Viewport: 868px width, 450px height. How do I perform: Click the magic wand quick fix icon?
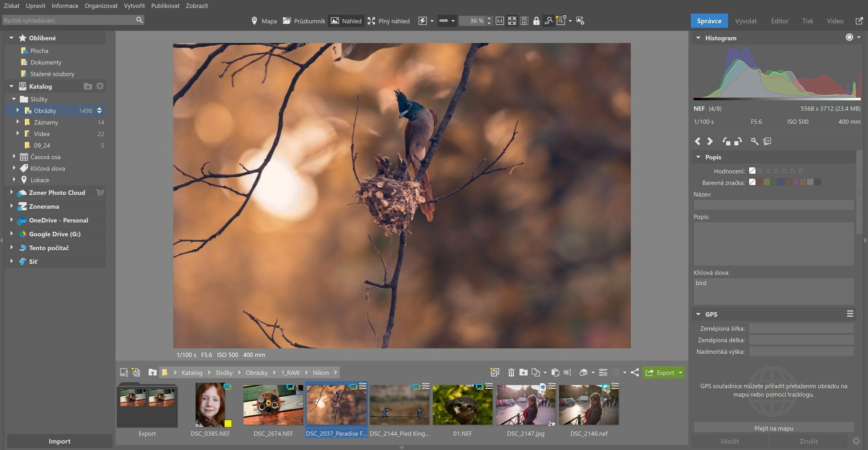click(754, 141)
